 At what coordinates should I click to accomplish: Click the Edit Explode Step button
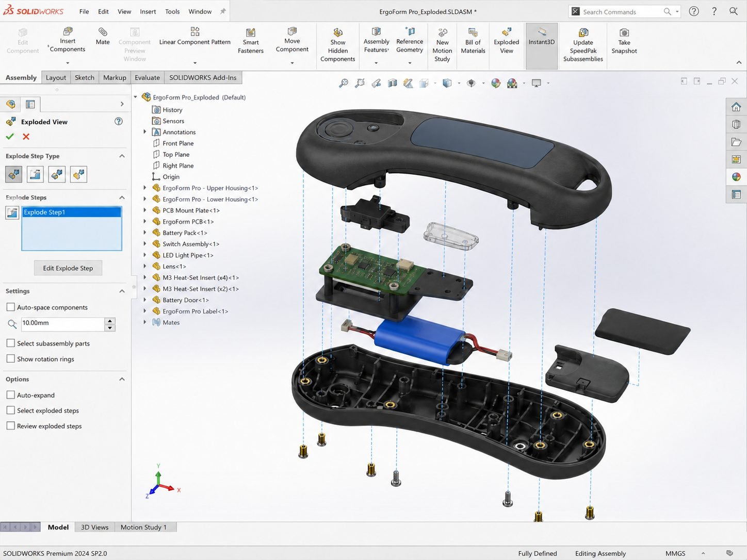68,268
